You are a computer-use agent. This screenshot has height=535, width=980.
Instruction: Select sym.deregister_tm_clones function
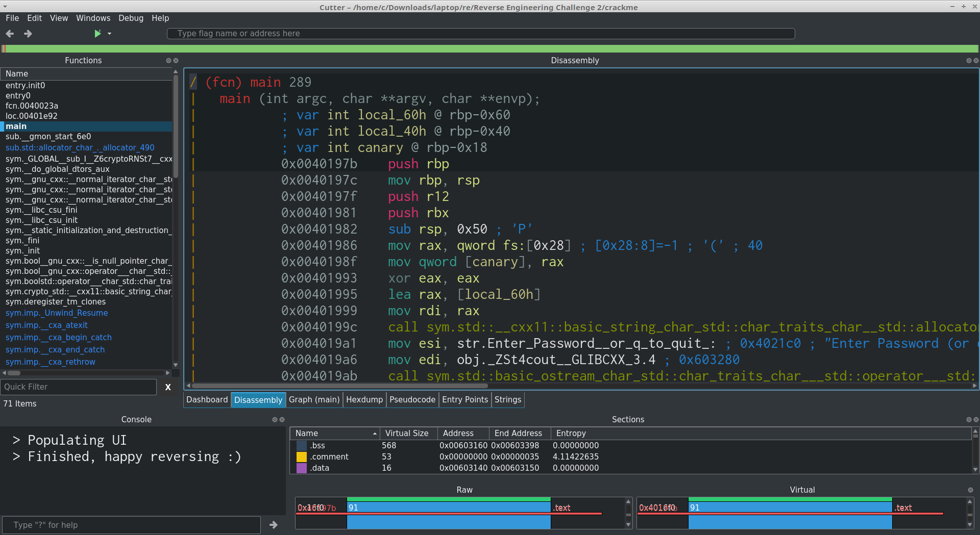tap(86, 302)
